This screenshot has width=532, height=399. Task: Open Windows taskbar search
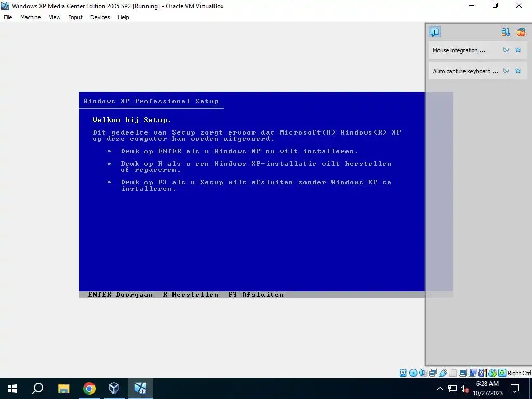[37, 389]
